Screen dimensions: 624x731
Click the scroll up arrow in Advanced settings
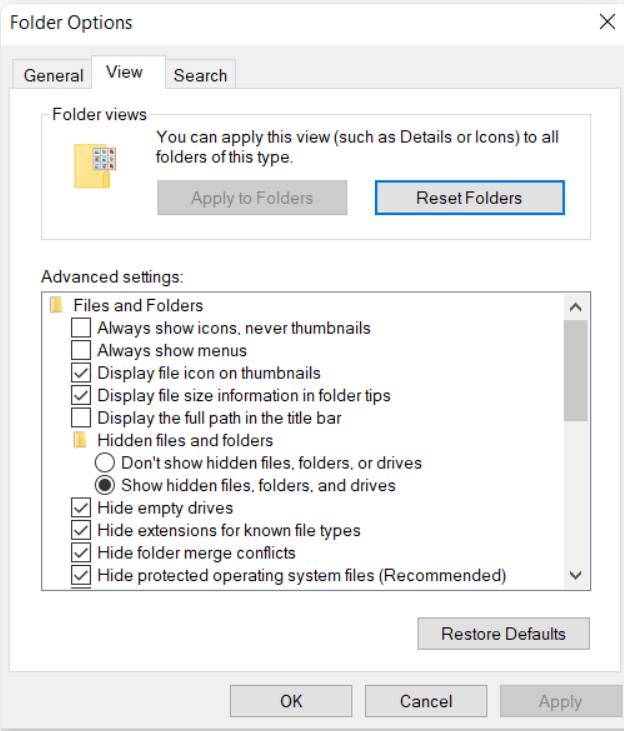point(575,307)
